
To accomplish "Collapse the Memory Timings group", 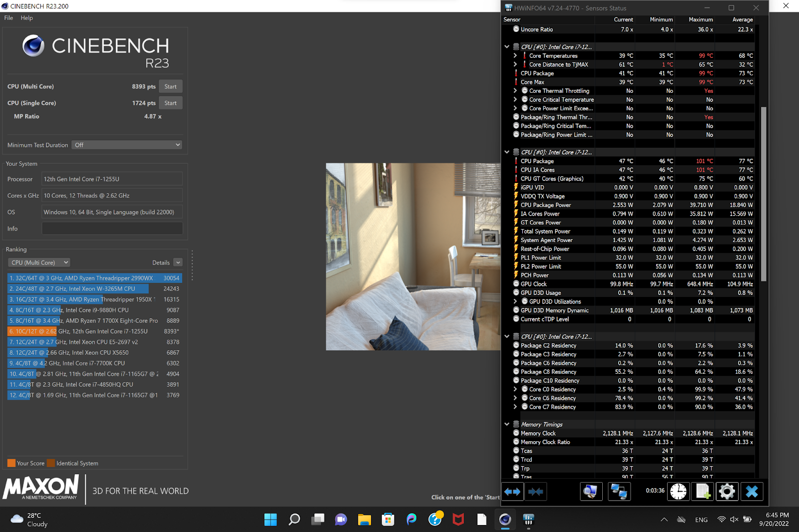I will (x=507, y=424).
